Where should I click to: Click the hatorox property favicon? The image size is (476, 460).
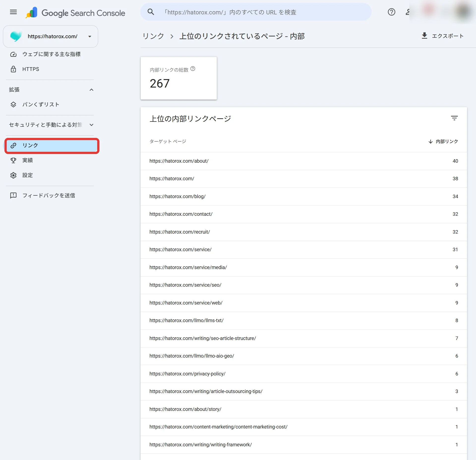[16, 36]
